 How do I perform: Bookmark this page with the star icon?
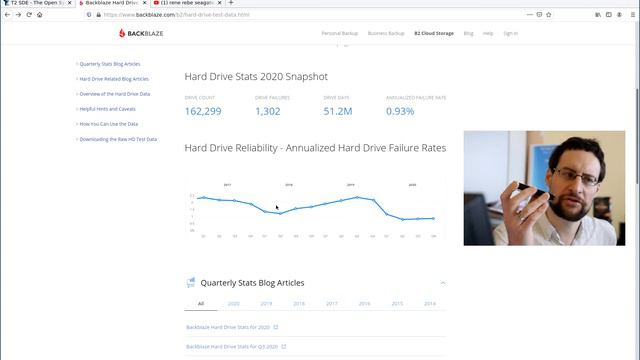[x=549, y=15]
